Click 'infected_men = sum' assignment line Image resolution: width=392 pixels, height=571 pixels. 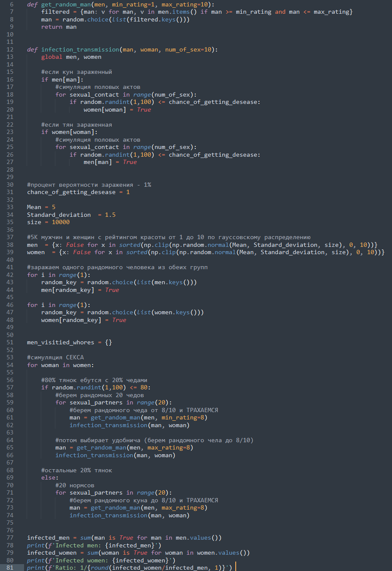point(124,538)
